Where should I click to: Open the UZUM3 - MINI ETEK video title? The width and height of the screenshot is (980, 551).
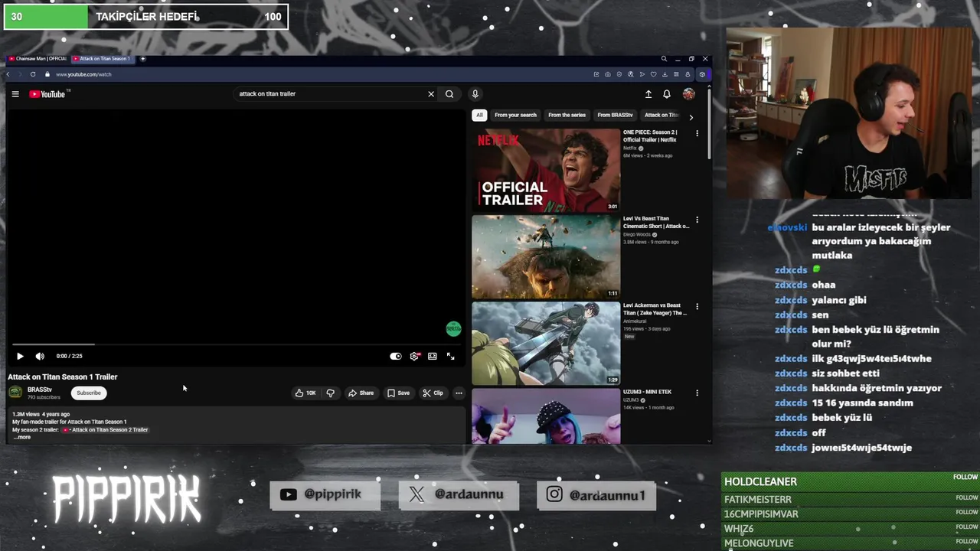pos(647,392)
